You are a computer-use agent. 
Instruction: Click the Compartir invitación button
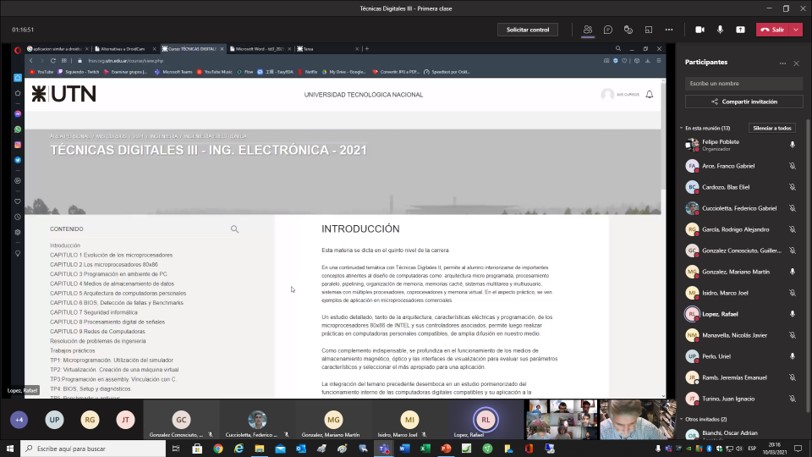(x=744, y=102)
